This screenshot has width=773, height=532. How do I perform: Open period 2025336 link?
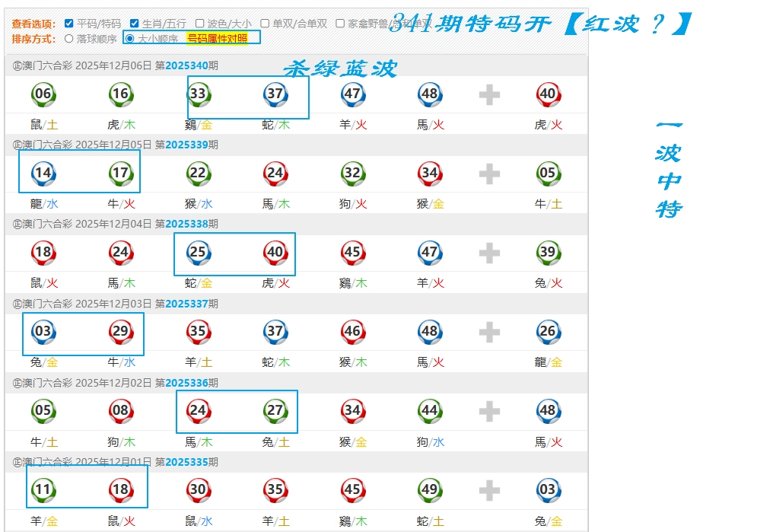pyautogui.click(x=186, y=383)
